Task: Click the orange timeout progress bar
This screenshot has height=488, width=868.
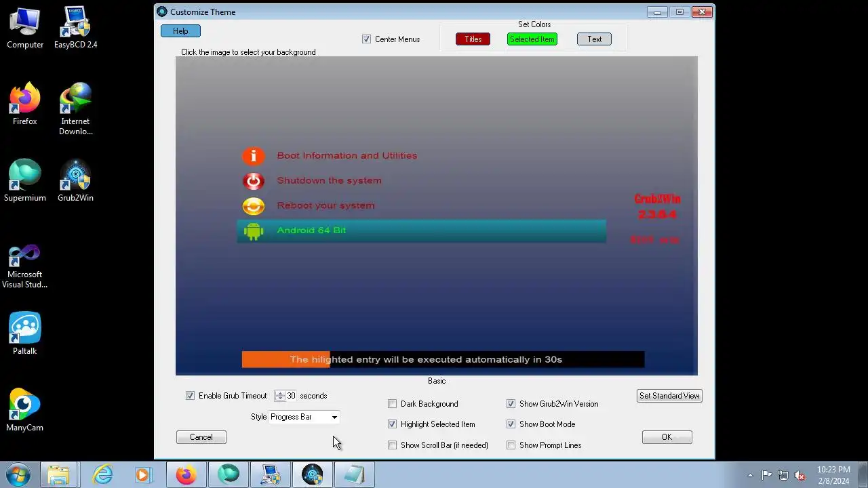Action: [285, 359]
